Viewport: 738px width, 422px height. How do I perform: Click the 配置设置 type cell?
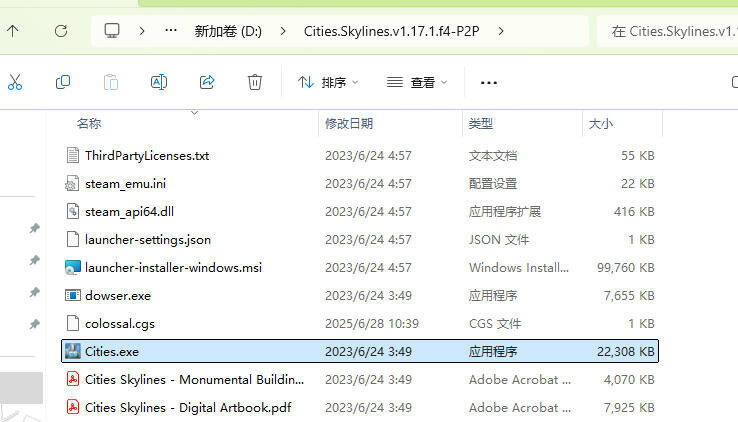[493, 184]
